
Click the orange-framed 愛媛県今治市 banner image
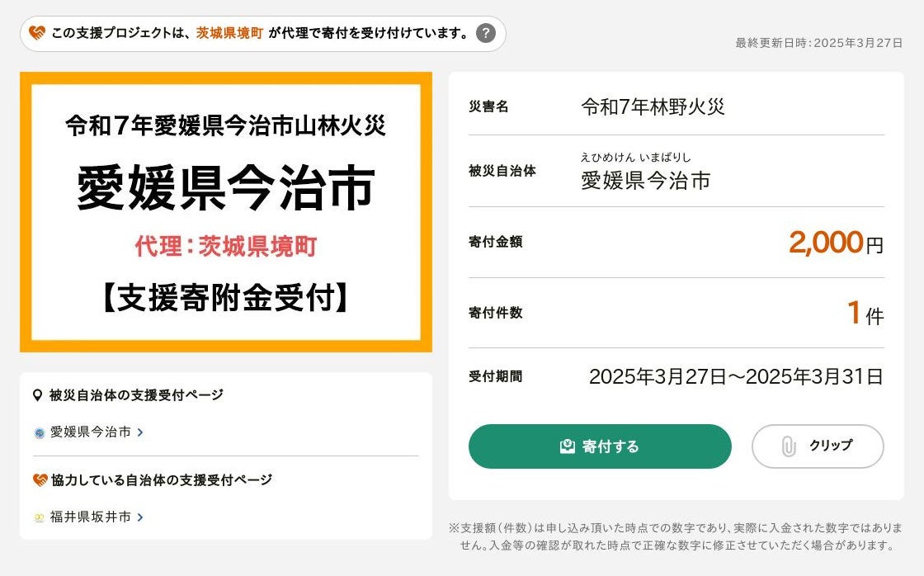pyautogui.click(x=225, y=212)
